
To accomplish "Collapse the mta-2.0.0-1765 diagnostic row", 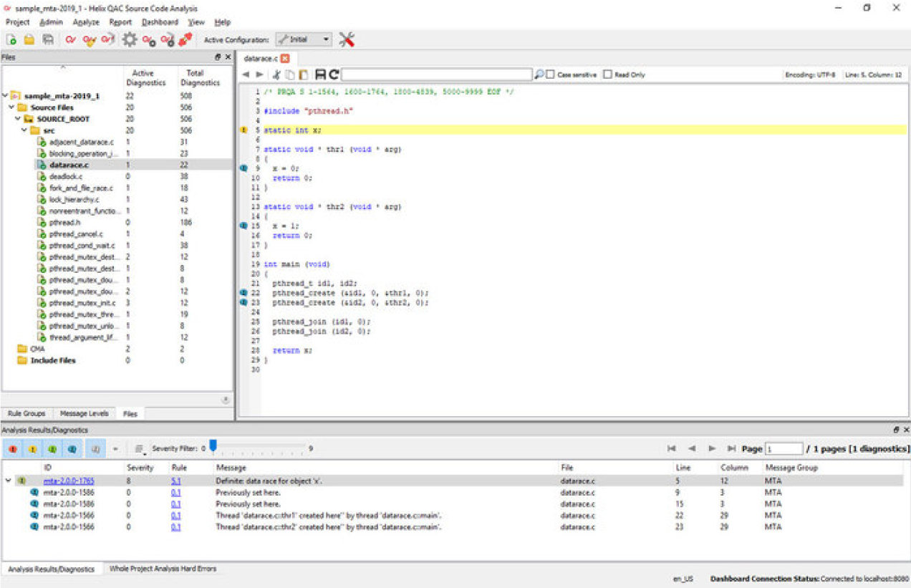I will click(9, 481).
